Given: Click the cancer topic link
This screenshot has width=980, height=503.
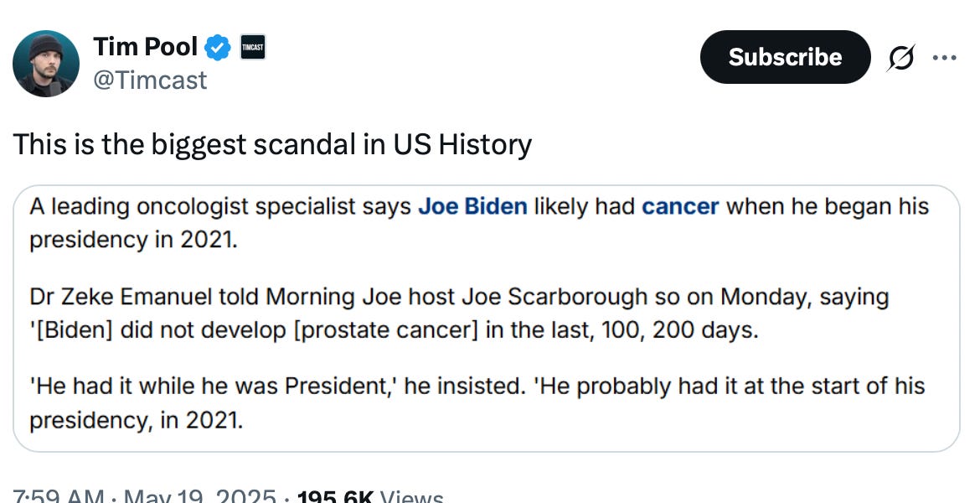Looking at the screenshot, I should (681, 205).
